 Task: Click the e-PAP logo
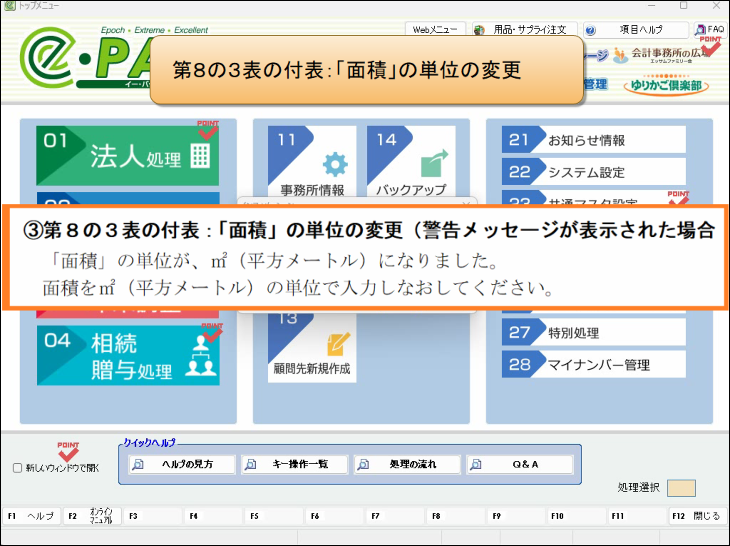(86, 60)
